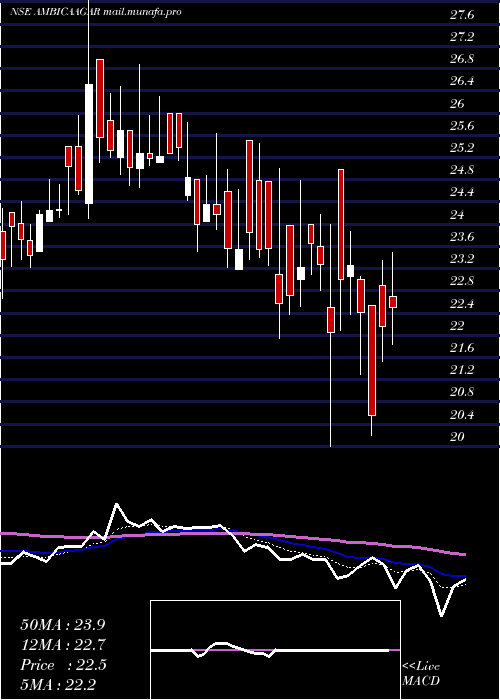Click the 21.2 price axis label
This screenshot has height=700, width=500.
tap(462, 371)
